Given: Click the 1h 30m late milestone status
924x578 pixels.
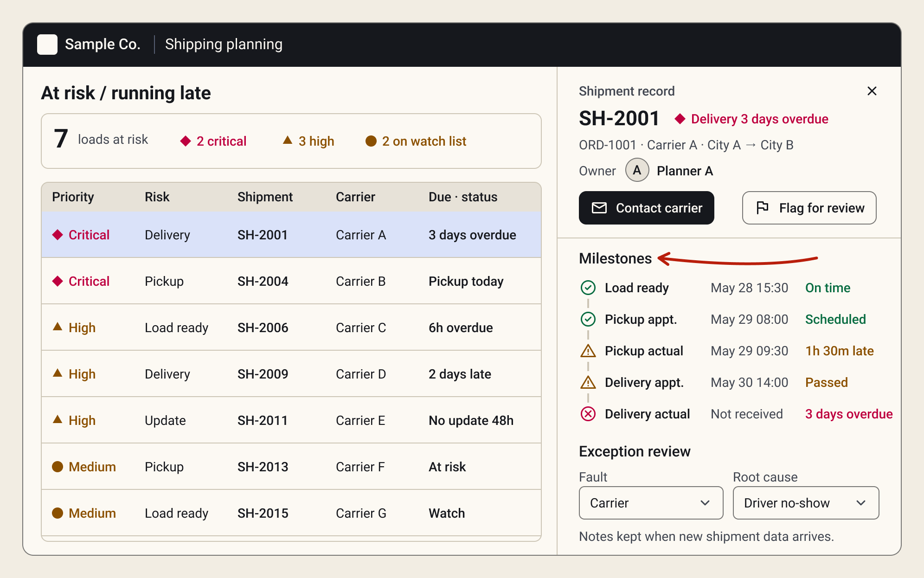Looking at the screenshot, I should [x=840, y=351].
